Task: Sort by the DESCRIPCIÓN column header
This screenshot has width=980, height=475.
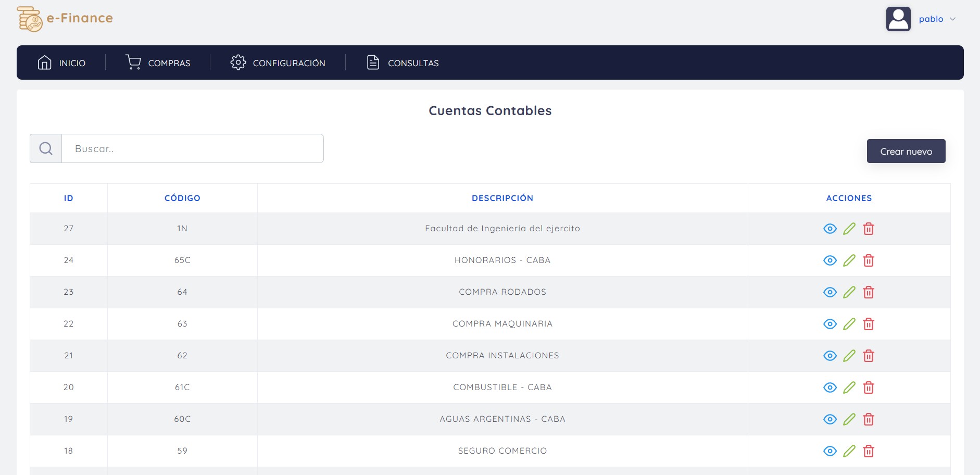Action: pyautogui.click(x=502, y=198)
